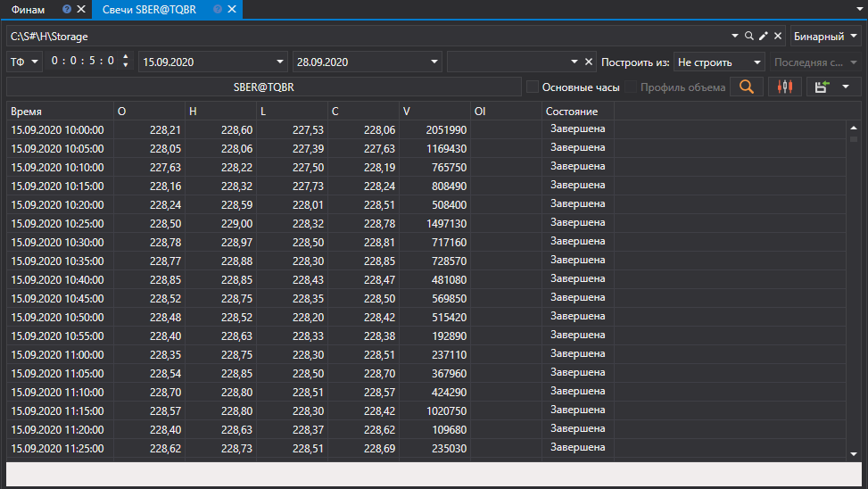Select row 15.09.2020 11:25:00

click(426, 448)
